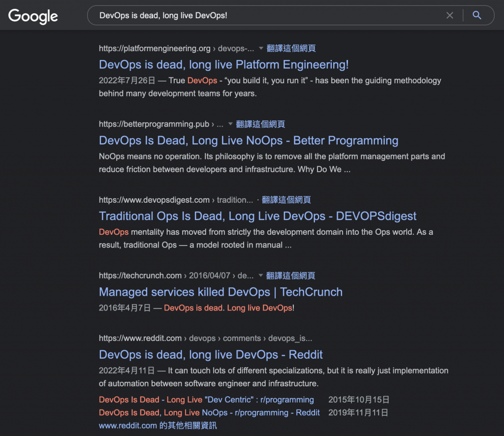Click the https://www.devopsdigest.com URL text

[x=154, y=200]
